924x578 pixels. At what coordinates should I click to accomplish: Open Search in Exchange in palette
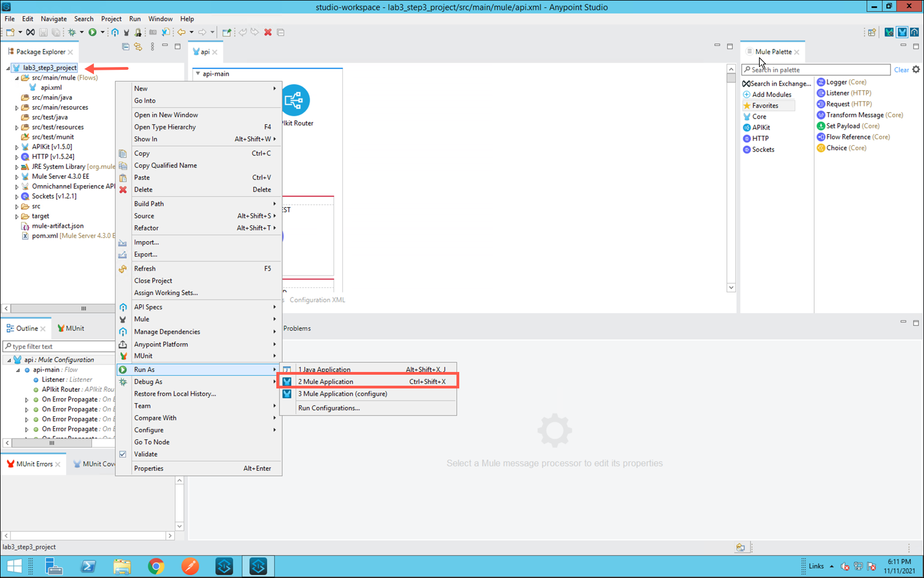(x=777, y=84)
